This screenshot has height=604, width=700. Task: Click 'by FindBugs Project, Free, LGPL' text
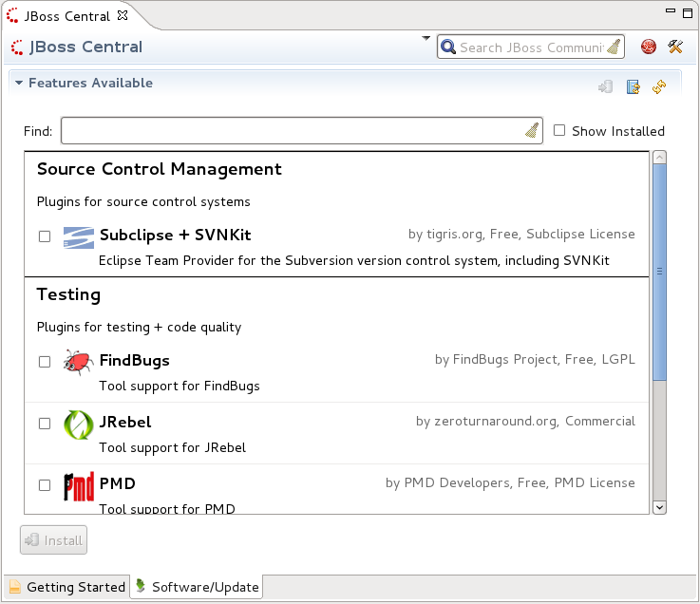535,359
